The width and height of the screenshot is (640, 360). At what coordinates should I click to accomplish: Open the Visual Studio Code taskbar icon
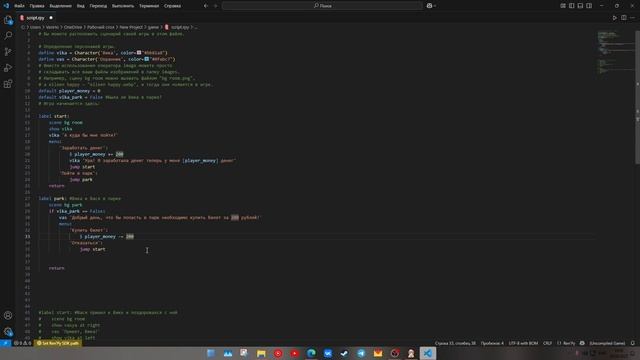pos(428,353)
